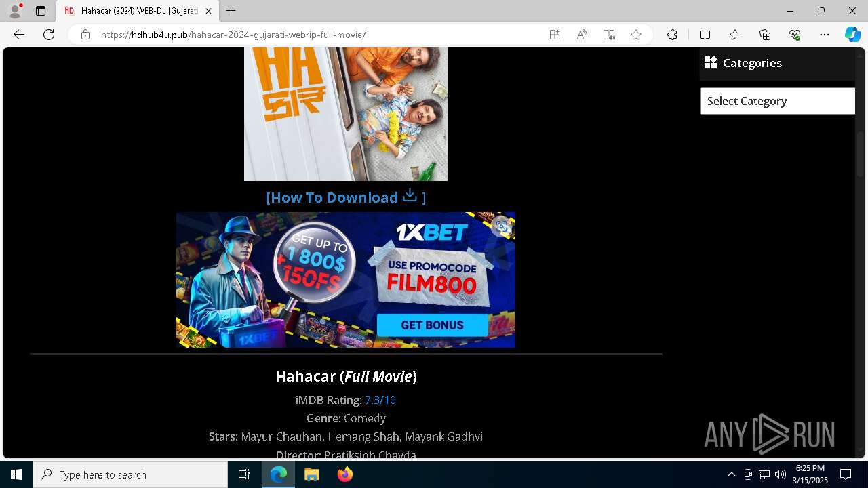
Task: Open the apps available icon in address bar
Action: click(555, 35)
